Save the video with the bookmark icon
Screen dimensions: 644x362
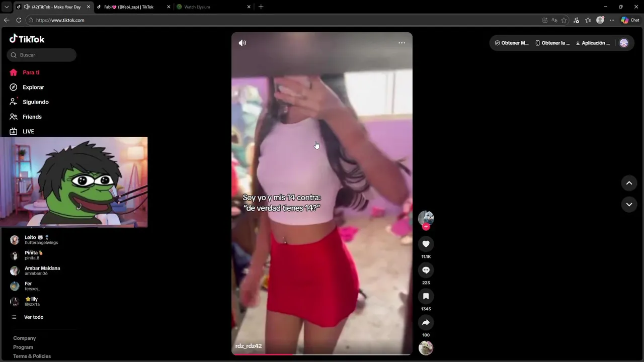tap(426, 296)
